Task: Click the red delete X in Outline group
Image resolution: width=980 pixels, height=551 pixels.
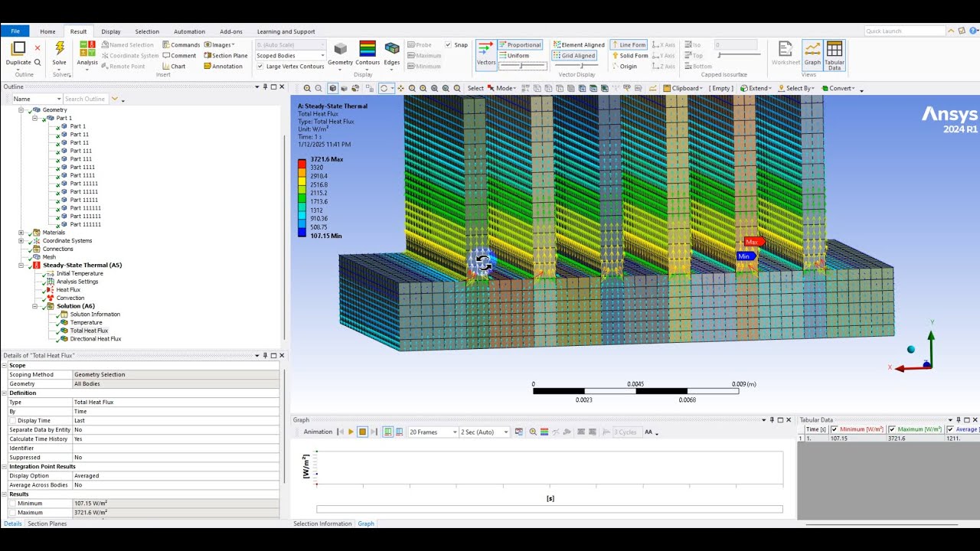Action: click(38, 48)
